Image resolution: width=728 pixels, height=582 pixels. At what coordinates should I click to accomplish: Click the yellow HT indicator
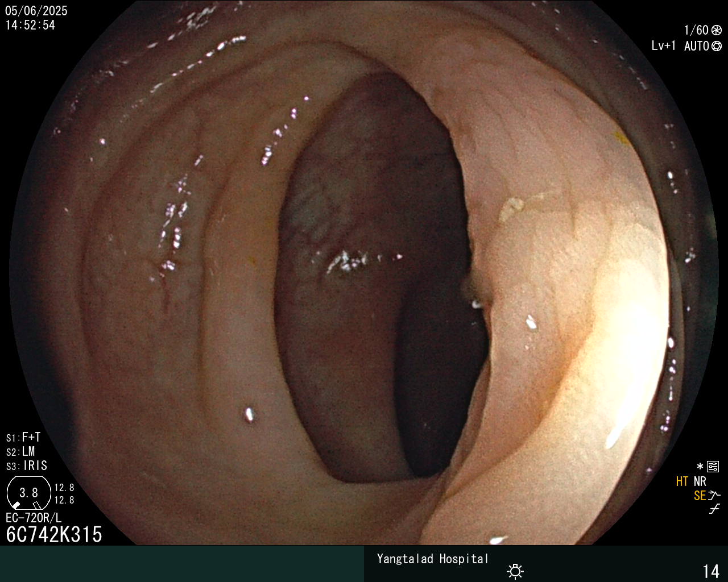[x=682, y=482]
